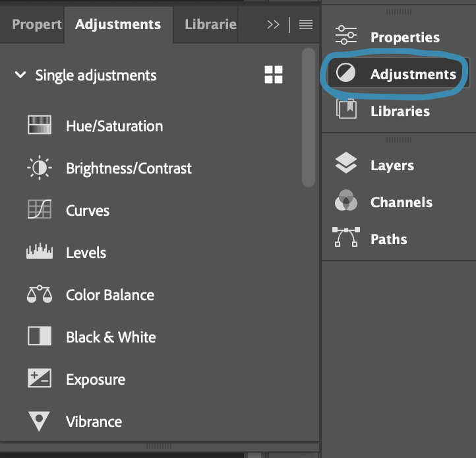Image resolution: width=476 pixels, height=458 pixels.
Task: Click the circled Adjustments sidebar button
Action: (x=396, y=74)
